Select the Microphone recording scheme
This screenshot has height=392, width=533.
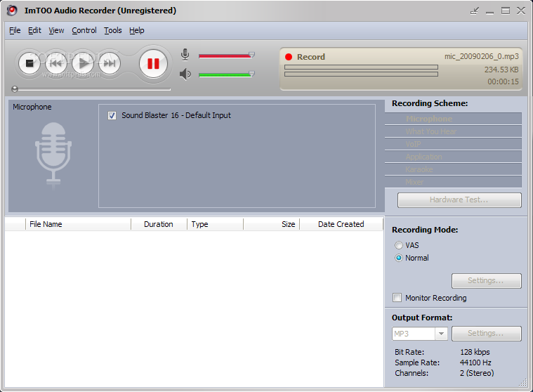(453, 119)
